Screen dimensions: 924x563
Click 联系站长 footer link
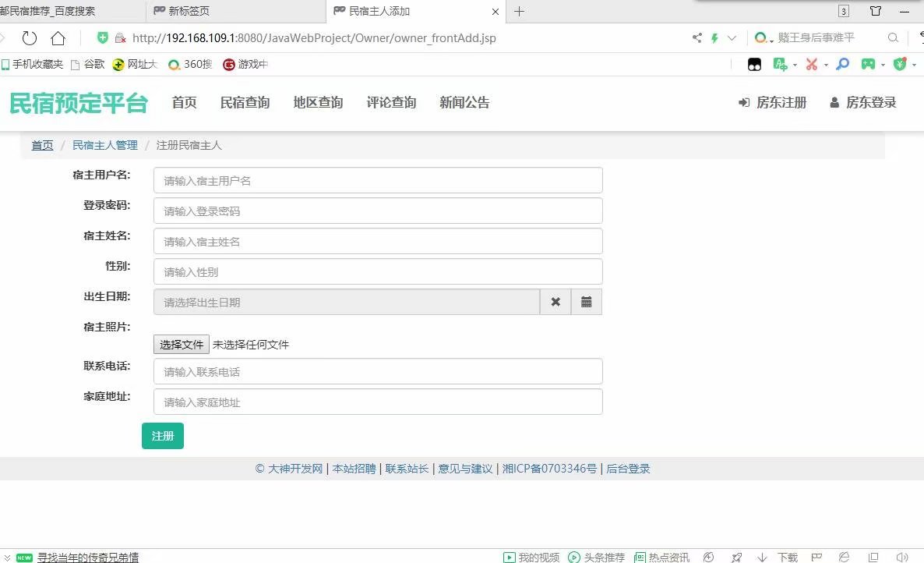[407, 469]
